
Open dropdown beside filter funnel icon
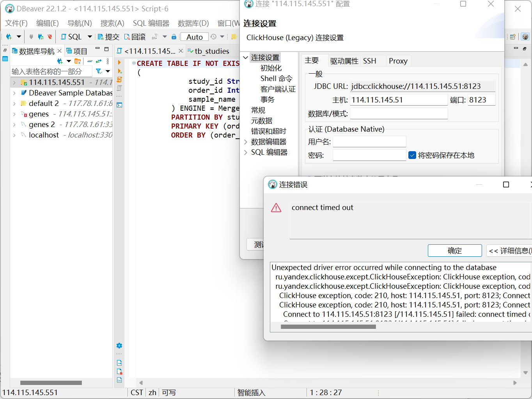108,71
